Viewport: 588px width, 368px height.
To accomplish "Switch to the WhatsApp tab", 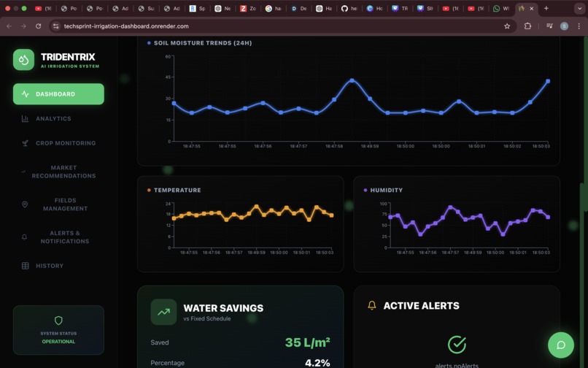I will (x=501, y=8).
